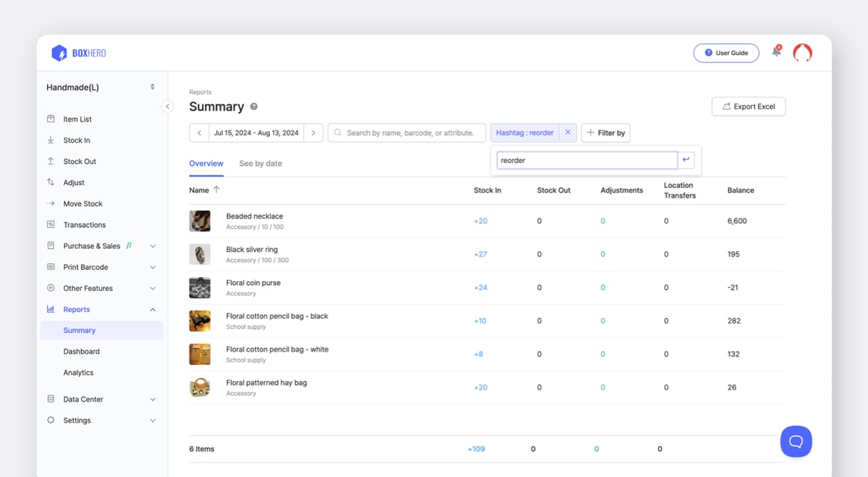868x477 pixels.
Task: Click the Export Excel button
Action: (x=748, y=106)
